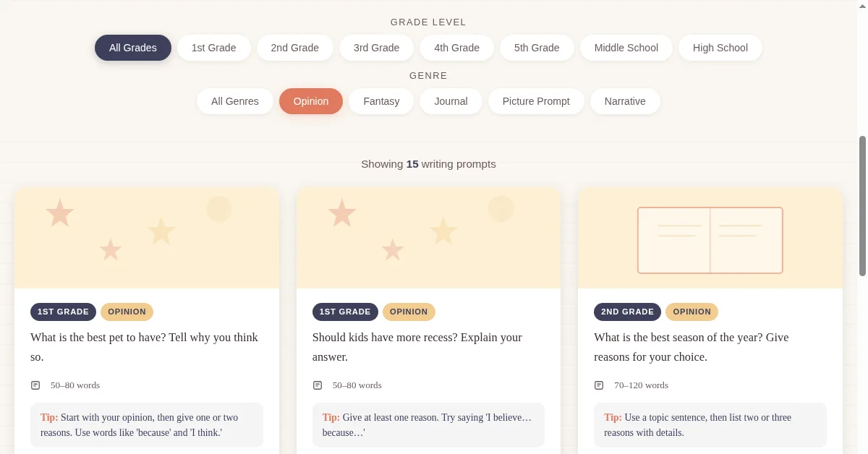Click the postcard illustration on the seasons card
Viewport: 868px width, 454px height.
[710, 240]
